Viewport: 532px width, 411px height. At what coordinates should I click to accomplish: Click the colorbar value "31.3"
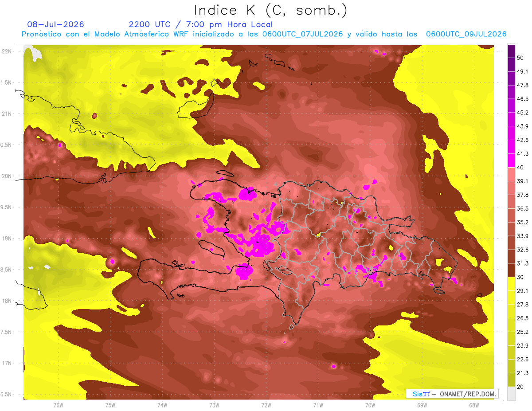(x=523, y=263)
